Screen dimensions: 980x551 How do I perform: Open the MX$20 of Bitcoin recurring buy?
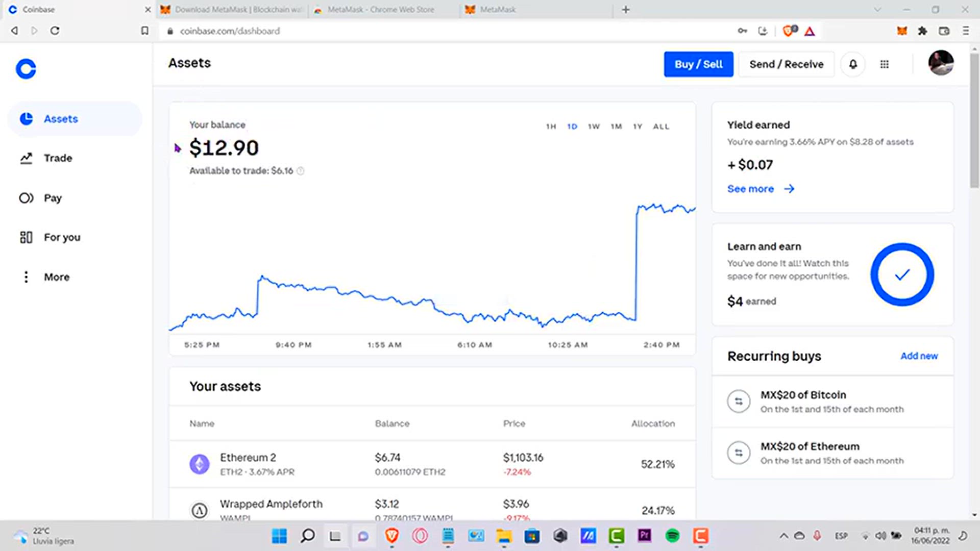click(832, 402)
